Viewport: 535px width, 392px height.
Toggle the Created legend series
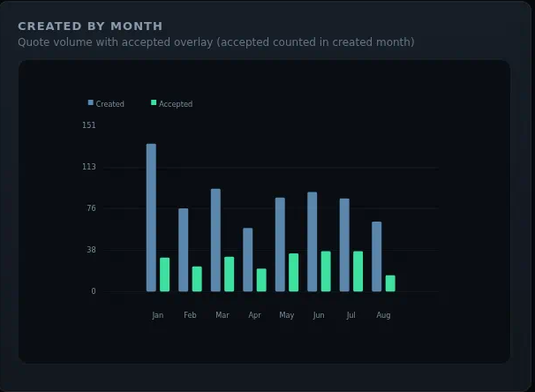click(x=106, y=103)
